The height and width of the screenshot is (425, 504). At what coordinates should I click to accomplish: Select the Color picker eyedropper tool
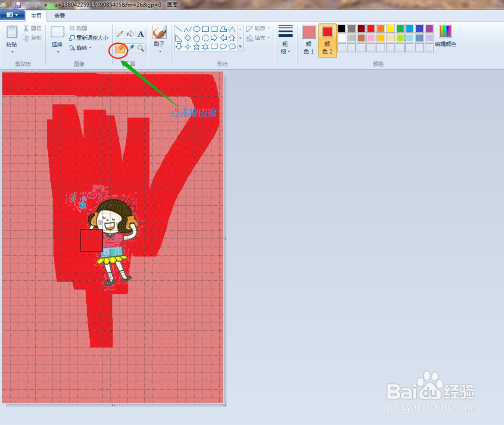point(131,48)
